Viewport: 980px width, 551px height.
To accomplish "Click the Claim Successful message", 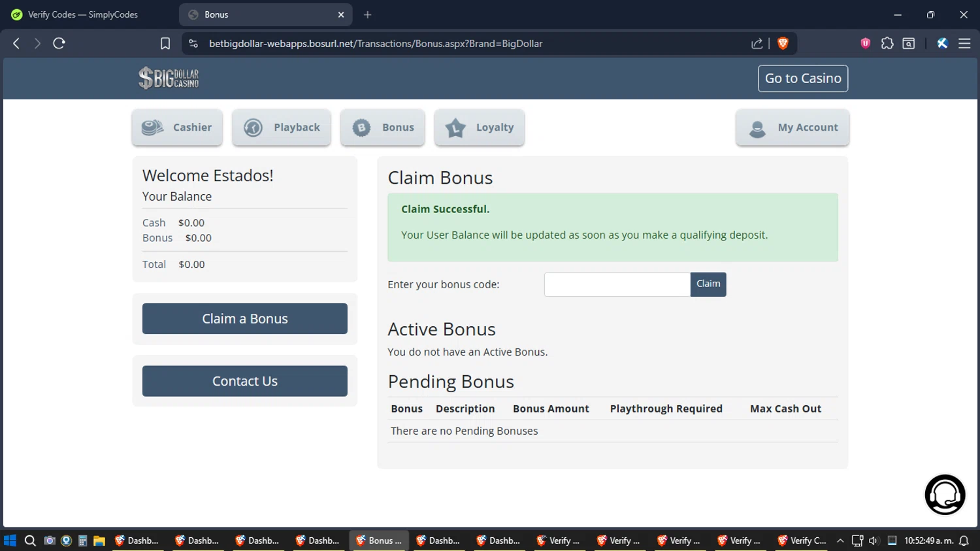I will [445, 209].
